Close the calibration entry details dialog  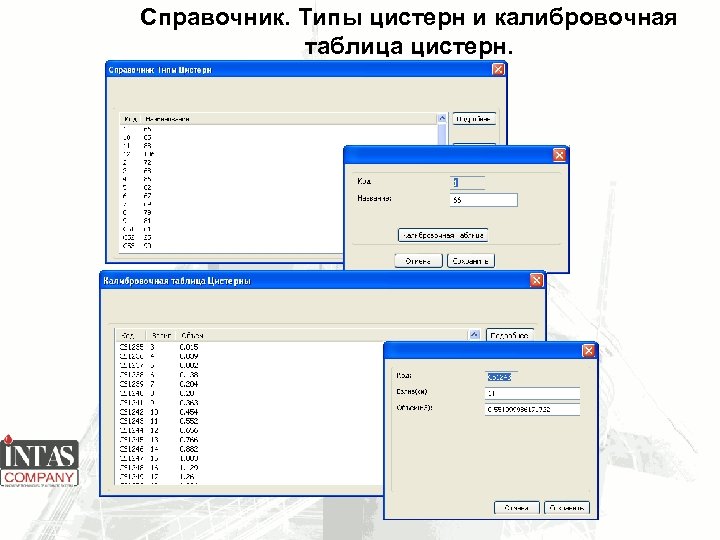tap(588, 351)
